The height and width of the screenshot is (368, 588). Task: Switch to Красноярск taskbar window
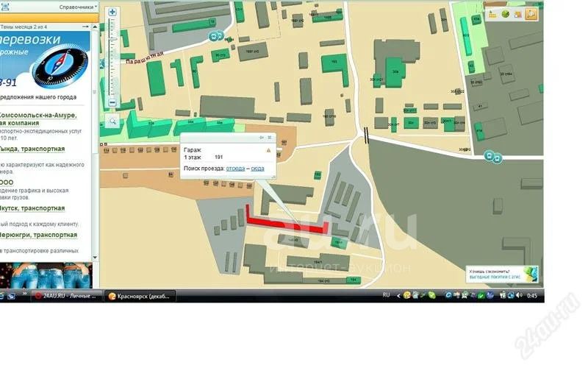pos(140,295)
